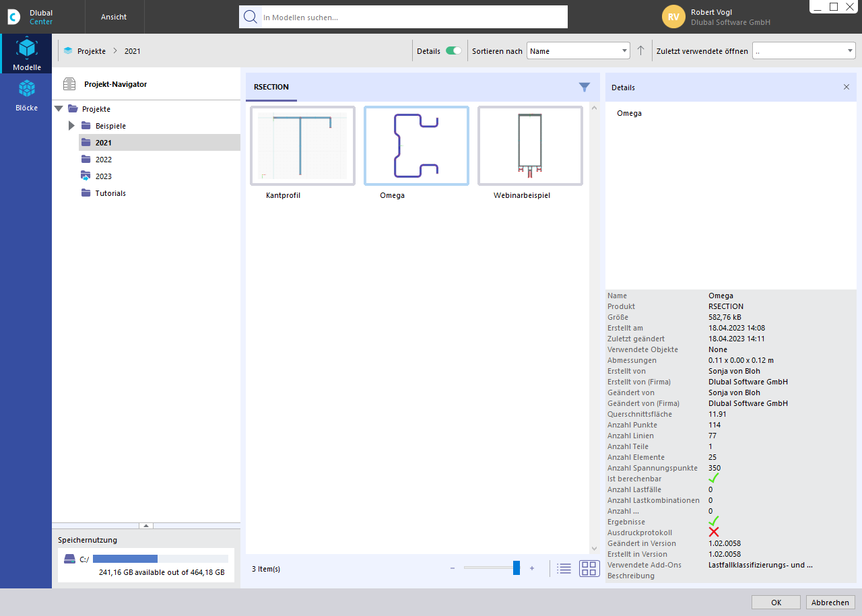Click the Anzahl Spannungspunkte value '350'

[x=715, y=468]
